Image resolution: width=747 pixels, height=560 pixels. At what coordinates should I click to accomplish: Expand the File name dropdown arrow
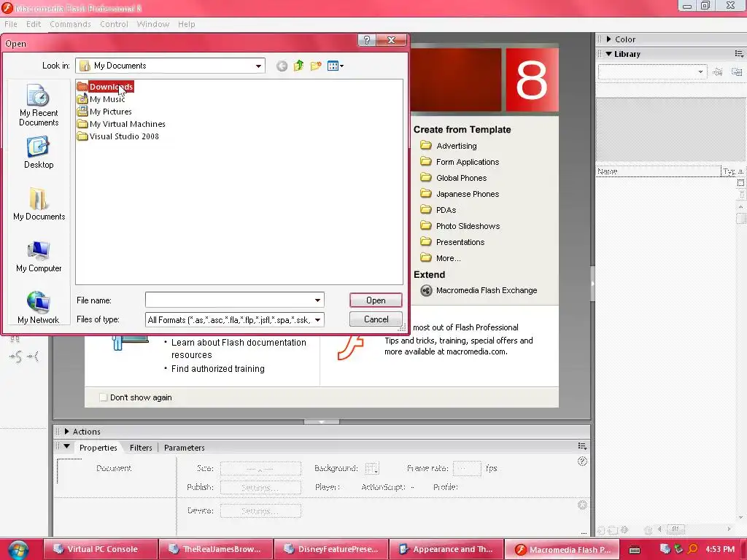click(317, 300)
